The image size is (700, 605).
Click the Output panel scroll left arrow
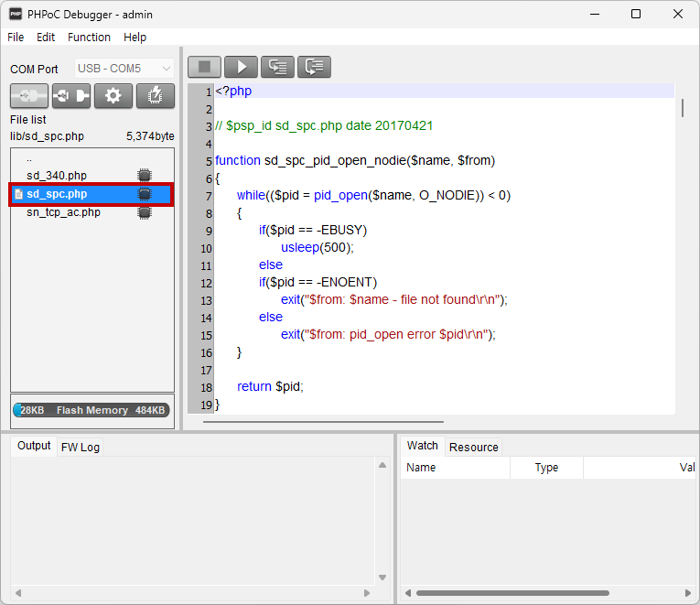18,593
